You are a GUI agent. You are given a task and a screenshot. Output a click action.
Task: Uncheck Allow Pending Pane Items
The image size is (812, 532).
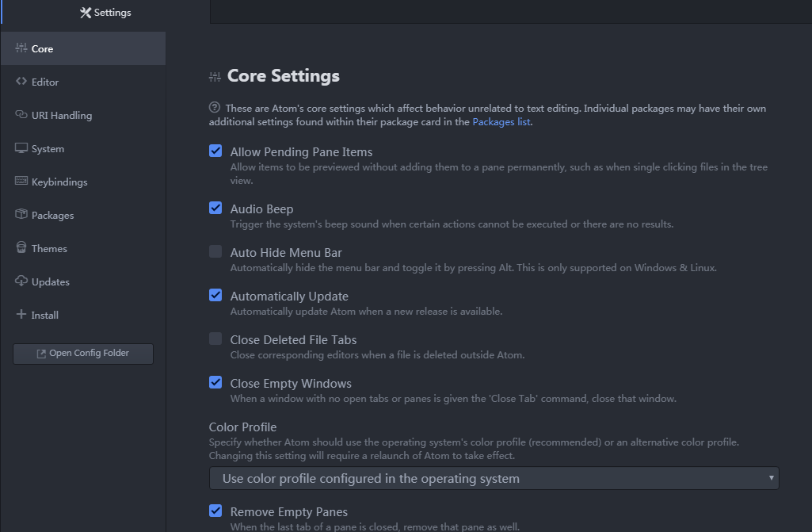[215, 151]
